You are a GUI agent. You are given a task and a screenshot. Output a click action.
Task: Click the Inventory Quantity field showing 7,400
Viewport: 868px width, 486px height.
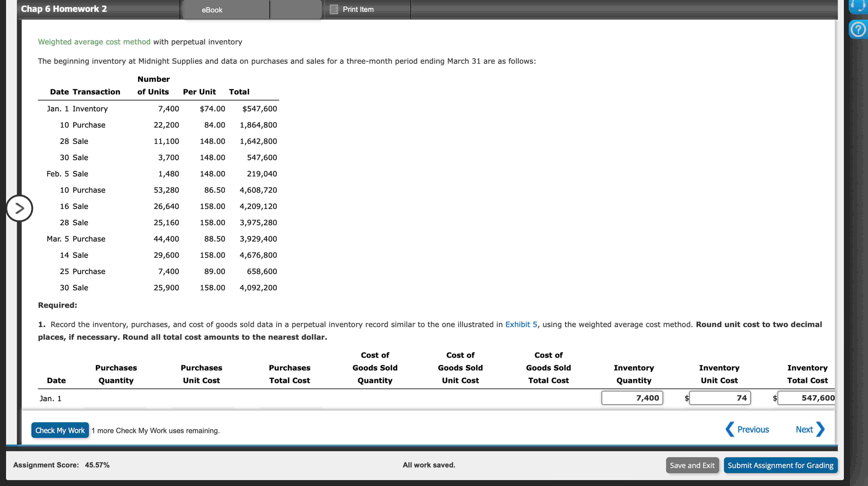[632, 398]
